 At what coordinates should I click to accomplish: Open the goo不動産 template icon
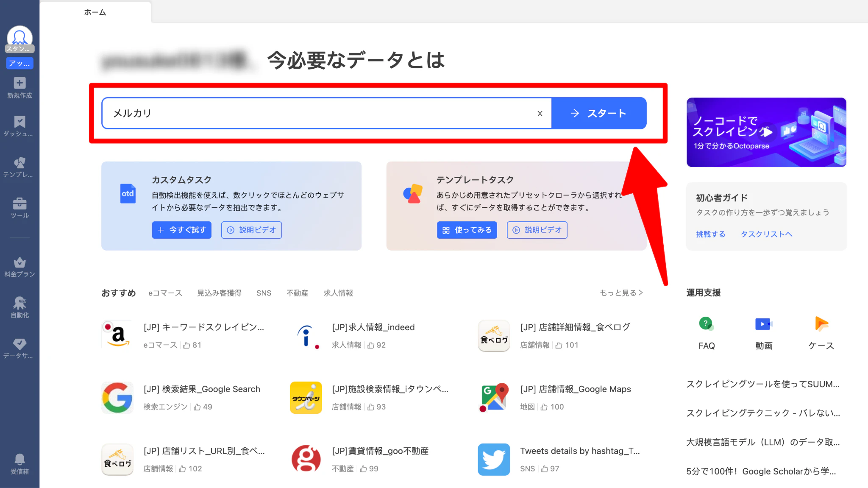coord(306,459)
